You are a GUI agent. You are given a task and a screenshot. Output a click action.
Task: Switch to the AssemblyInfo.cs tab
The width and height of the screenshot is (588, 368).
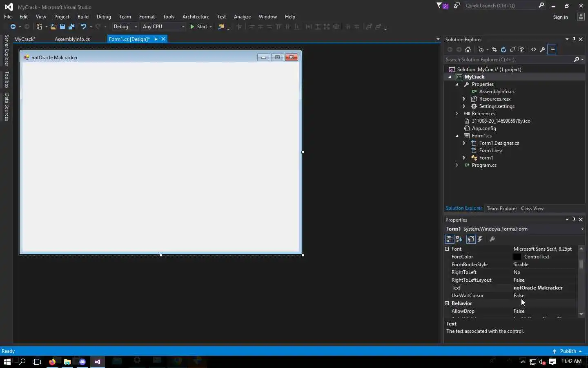72,39
